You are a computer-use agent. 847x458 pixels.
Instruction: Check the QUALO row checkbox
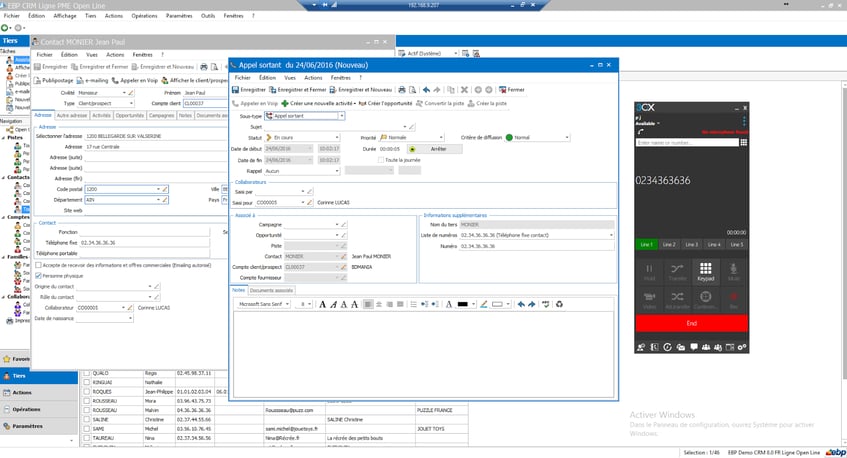click(86, 373)
